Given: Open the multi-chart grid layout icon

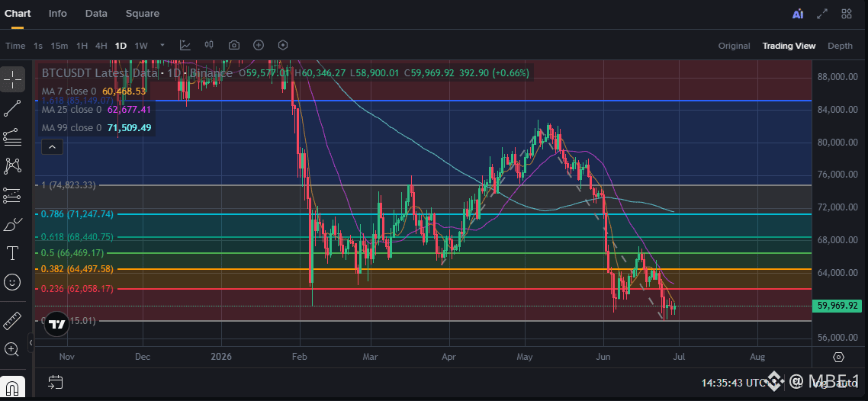Looking at the screenshot, I should coord(847,14).
